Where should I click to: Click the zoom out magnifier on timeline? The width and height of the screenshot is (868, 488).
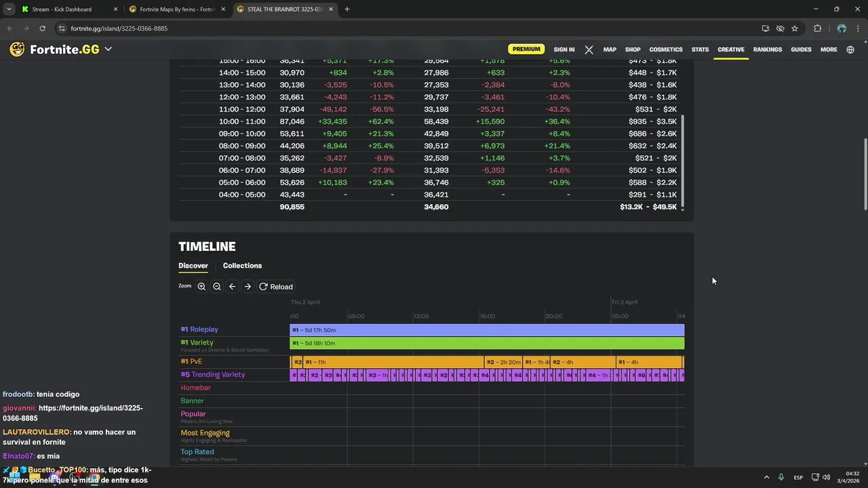pyautogui.click(x=217, y=287)
